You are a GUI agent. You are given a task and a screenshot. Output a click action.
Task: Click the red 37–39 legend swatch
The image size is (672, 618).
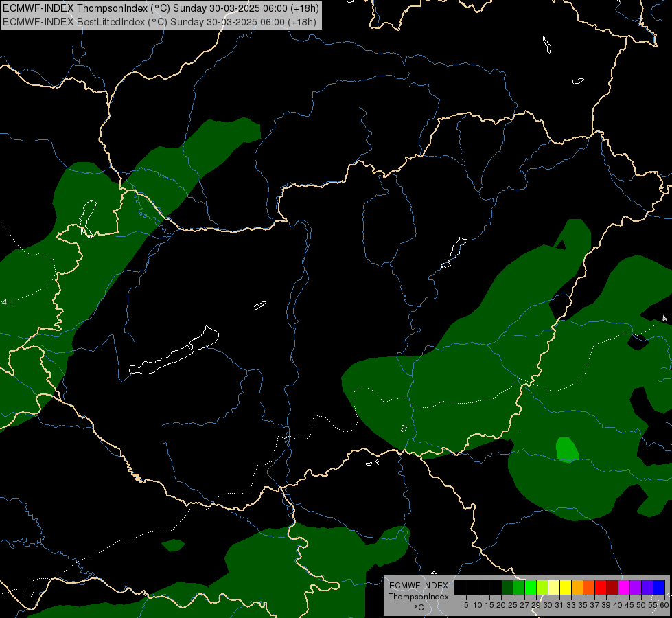click(x=601, y=587)
